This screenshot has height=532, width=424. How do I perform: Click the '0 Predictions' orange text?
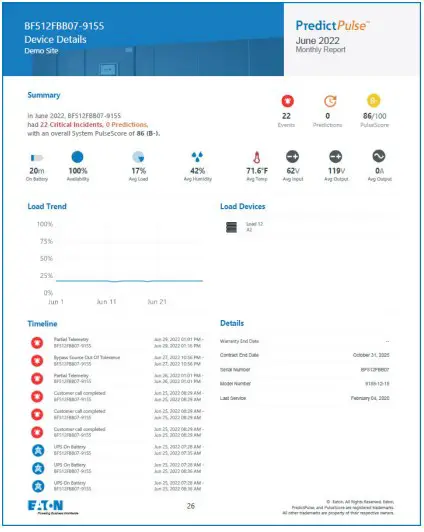pyautogui.click(x=126, y=125)
